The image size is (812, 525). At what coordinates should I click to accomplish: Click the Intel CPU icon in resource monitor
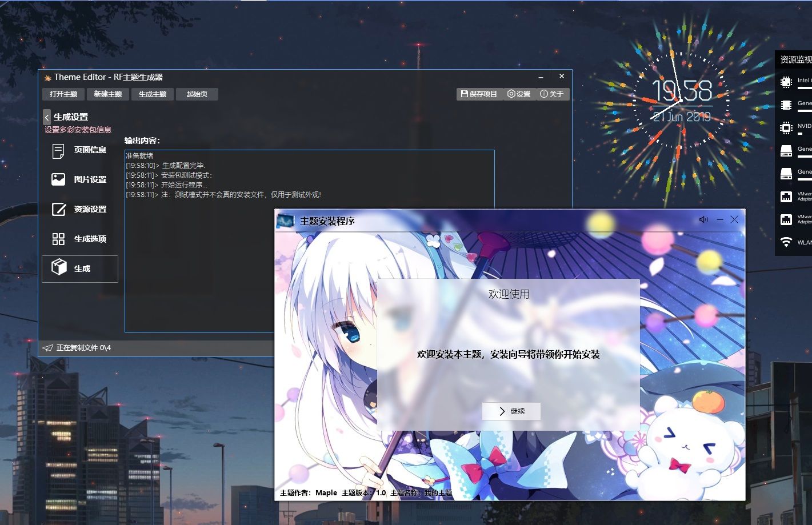(x=786, y=82)
